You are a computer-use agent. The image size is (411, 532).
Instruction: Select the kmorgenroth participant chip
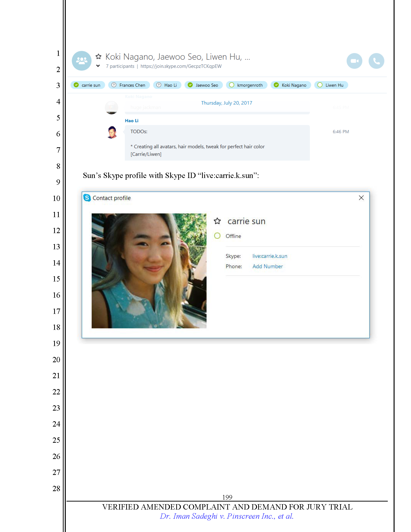pyautogui.click(x=246, y=85)
